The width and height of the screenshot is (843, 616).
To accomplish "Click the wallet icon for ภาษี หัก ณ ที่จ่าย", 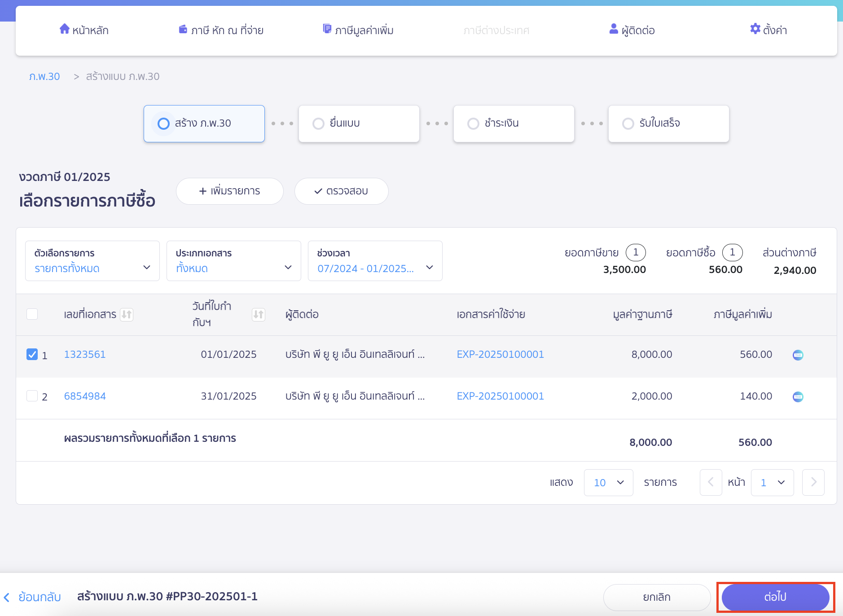I will pyautogui.click(x=183, y=30).
